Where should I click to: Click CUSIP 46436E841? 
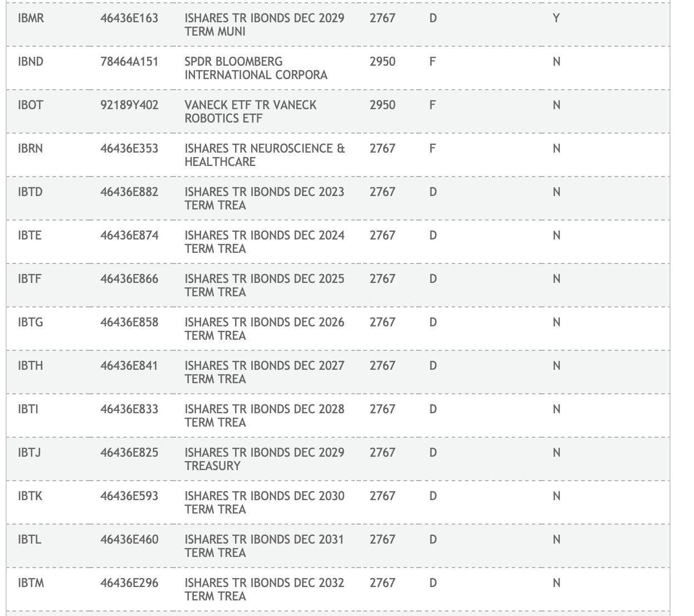click(129, 365)
